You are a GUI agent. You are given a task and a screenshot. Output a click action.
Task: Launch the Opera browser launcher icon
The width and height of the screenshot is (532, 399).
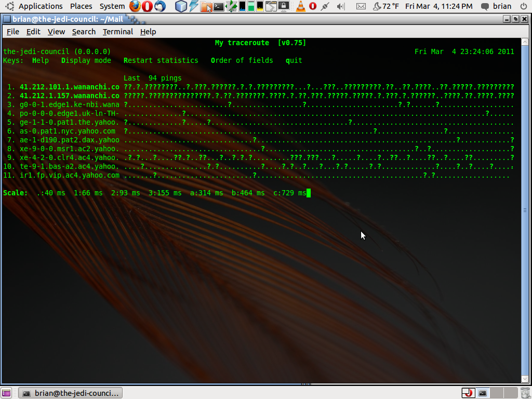point(147,6)
